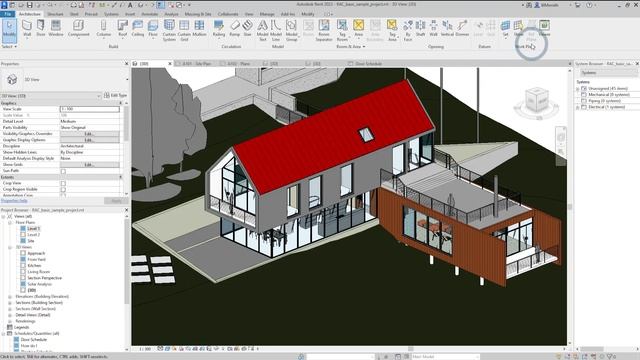Open the Select panel dropdown

point(9,47)
